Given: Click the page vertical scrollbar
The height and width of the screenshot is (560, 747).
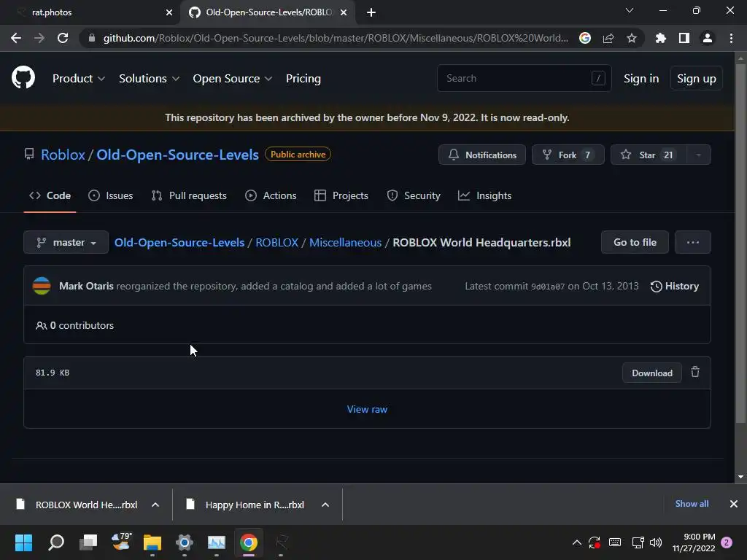Looking at the screenshot, I should pyautogui.click(x=740, y=243).
